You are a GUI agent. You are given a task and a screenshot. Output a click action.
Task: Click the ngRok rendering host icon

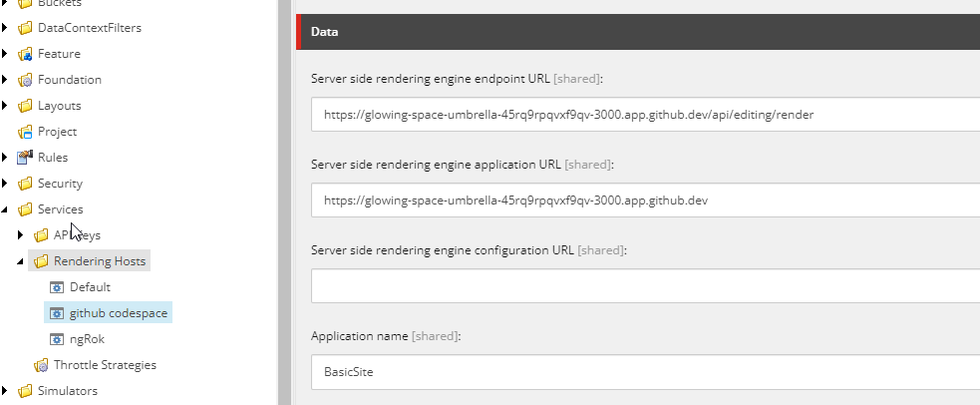[x=57, y=339]
